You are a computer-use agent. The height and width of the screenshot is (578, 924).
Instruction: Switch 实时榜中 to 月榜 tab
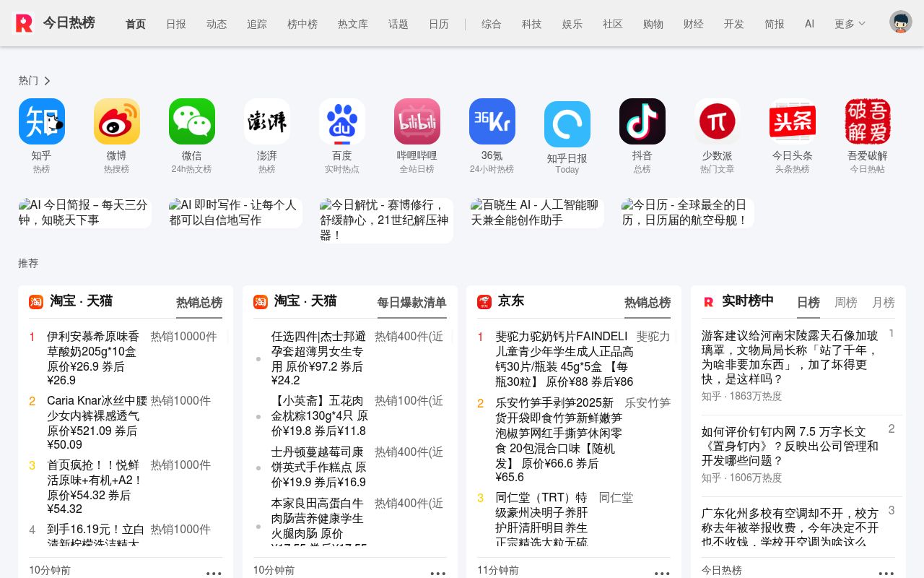[884, 303]
